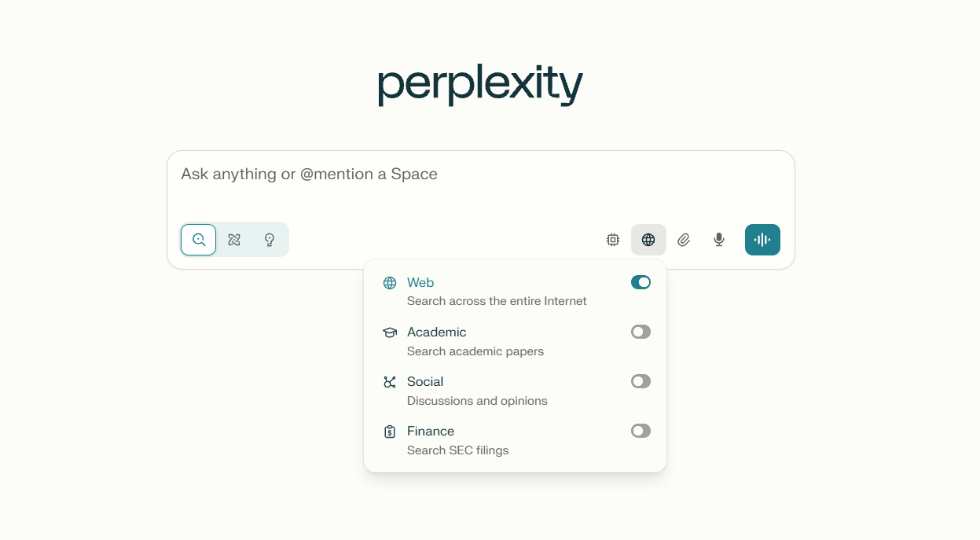
Task: Select the Academic menu entry label
Action: 437,332
